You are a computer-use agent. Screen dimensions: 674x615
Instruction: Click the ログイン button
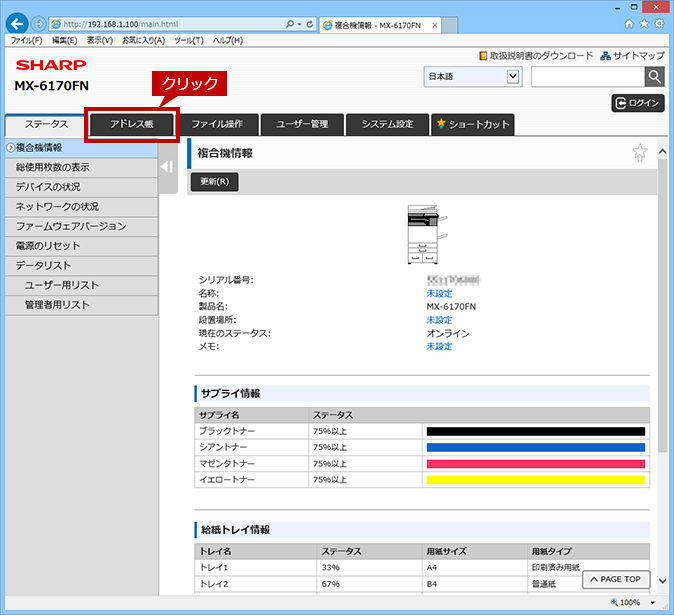(638, 103)
